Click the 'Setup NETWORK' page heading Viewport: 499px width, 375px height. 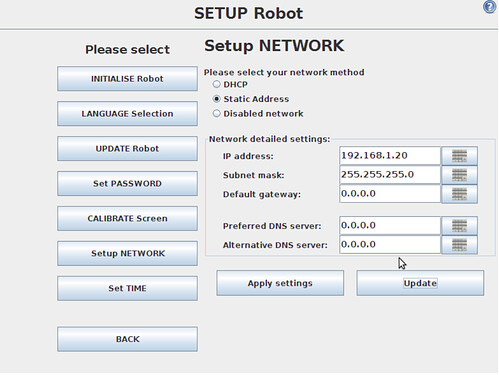pyautogui.click(x=274, y=46)
